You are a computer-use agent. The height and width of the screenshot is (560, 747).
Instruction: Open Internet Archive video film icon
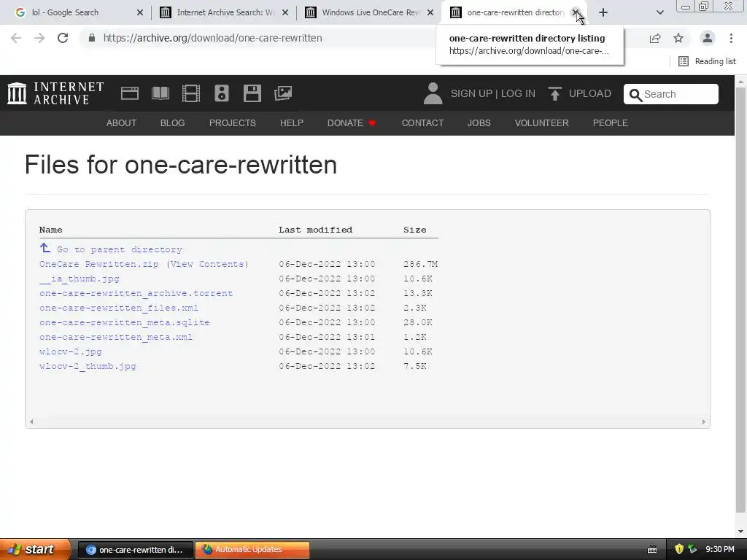(x=191, y=93)
